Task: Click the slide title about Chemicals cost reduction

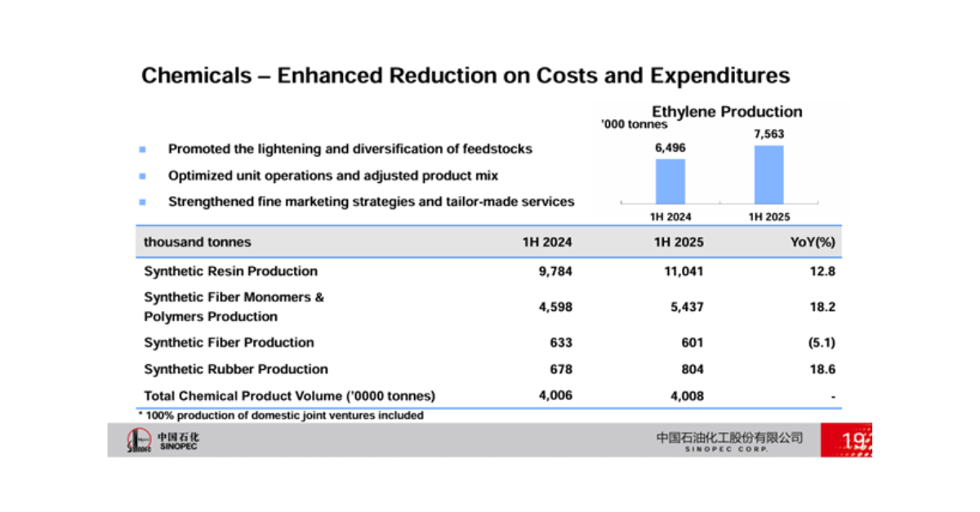Action: tap(465, 76)
